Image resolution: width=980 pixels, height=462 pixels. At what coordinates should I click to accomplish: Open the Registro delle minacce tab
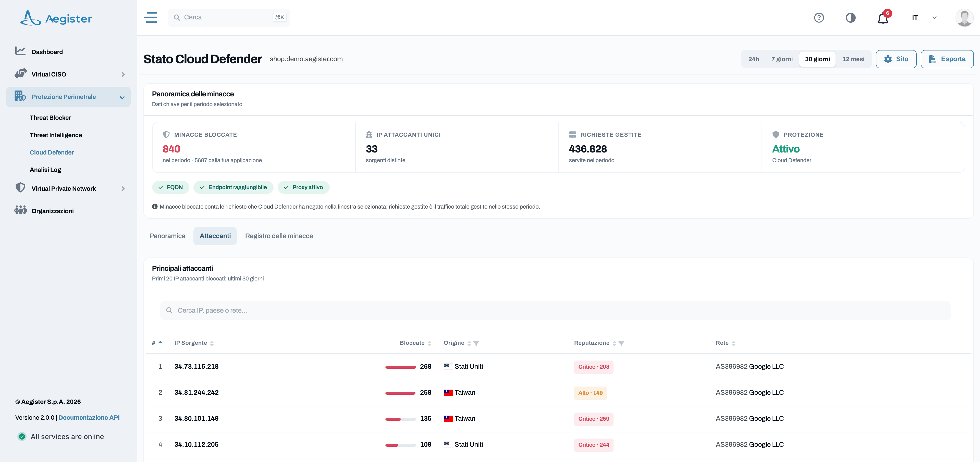[x=279, y=236]
